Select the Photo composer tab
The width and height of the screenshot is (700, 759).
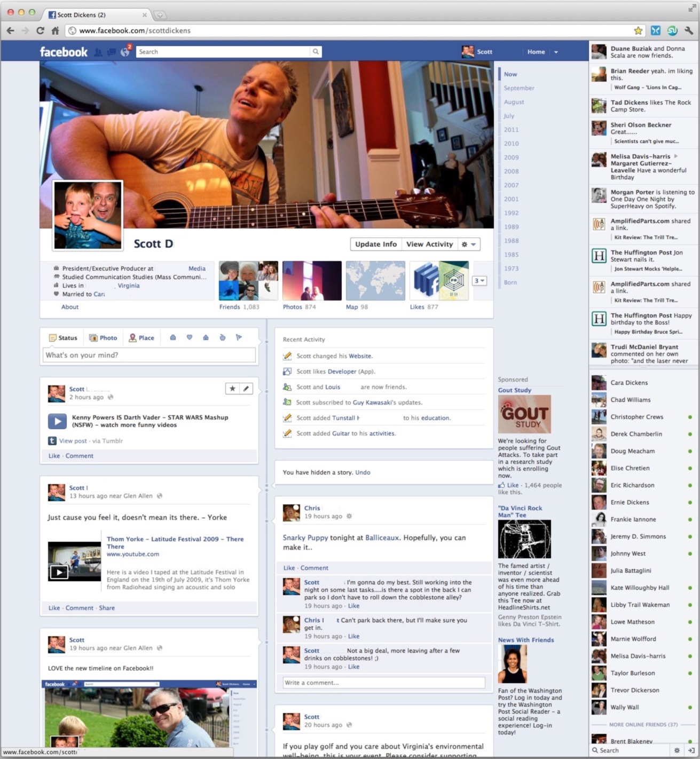[x=103, y=338]
